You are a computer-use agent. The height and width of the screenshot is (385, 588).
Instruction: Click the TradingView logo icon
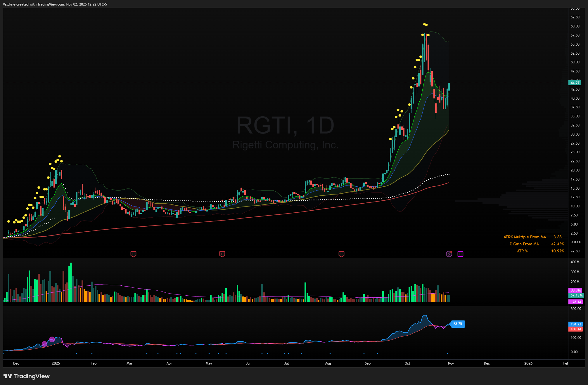click(8, 376)
